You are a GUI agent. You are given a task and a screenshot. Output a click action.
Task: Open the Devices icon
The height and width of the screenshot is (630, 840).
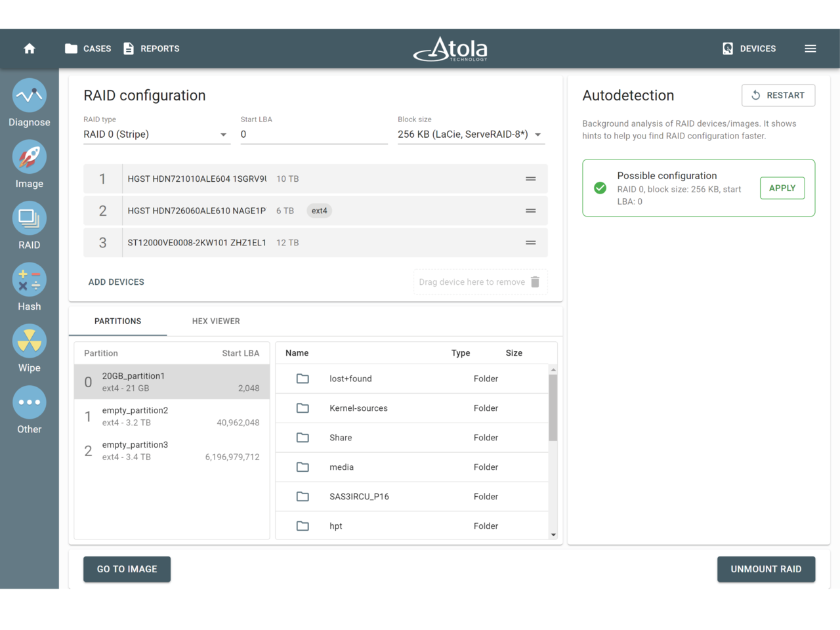[x=728, y=49]
